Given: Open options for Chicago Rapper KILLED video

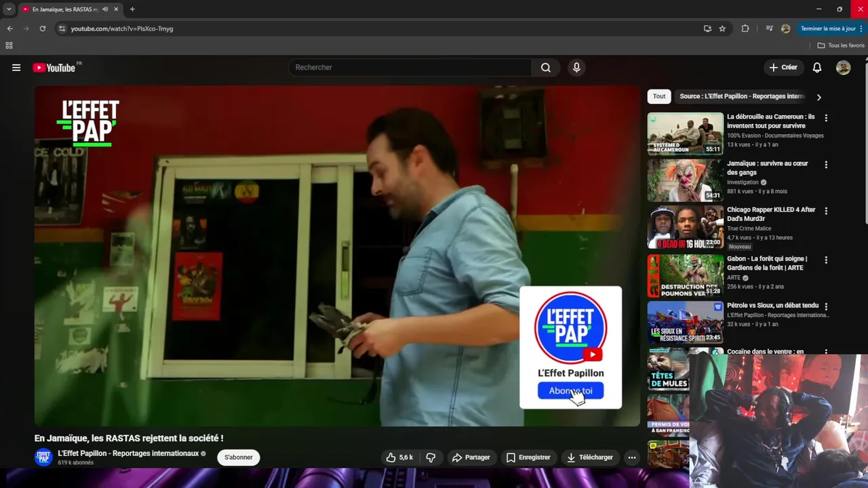Looking at the screenshot, I should click(x=826, y=211).
